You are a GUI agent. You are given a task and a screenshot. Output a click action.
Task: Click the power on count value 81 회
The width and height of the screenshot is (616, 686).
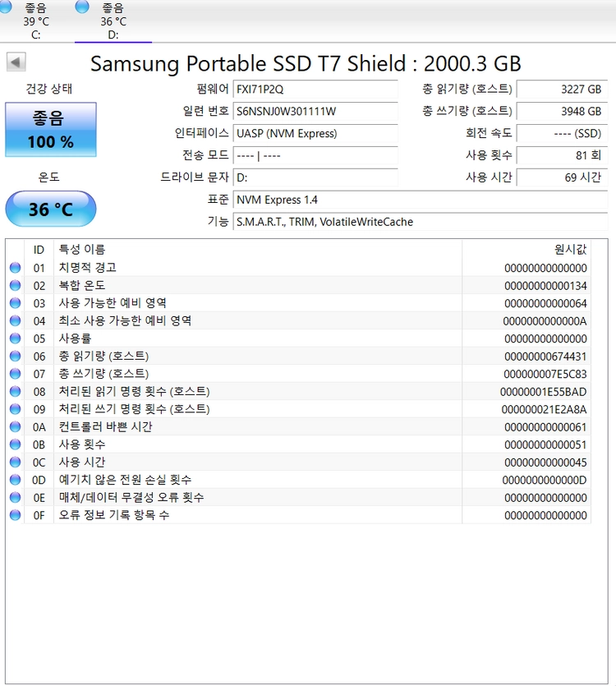(562, 155)
